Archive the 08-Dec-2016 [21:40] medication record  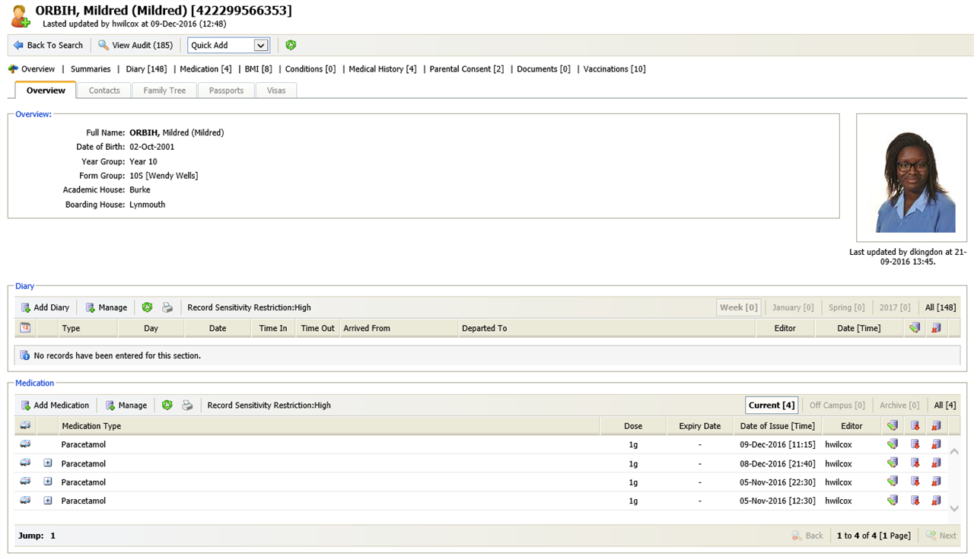(x=915, y=463)
